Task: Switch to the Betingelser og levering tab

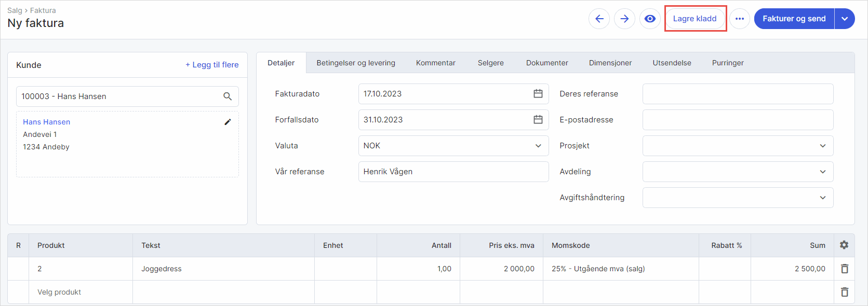Action: click(356, 63)
